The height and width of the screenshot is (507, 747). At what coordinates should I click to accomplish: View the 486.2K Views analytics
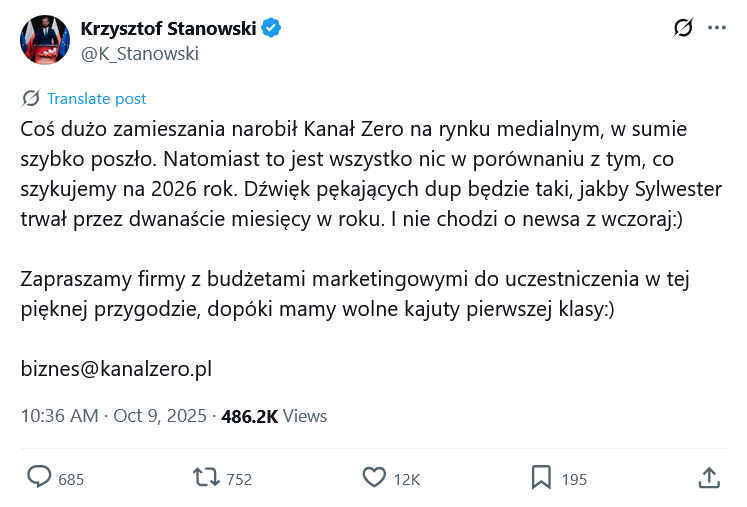pyautogui.click(x=274, y=416)
